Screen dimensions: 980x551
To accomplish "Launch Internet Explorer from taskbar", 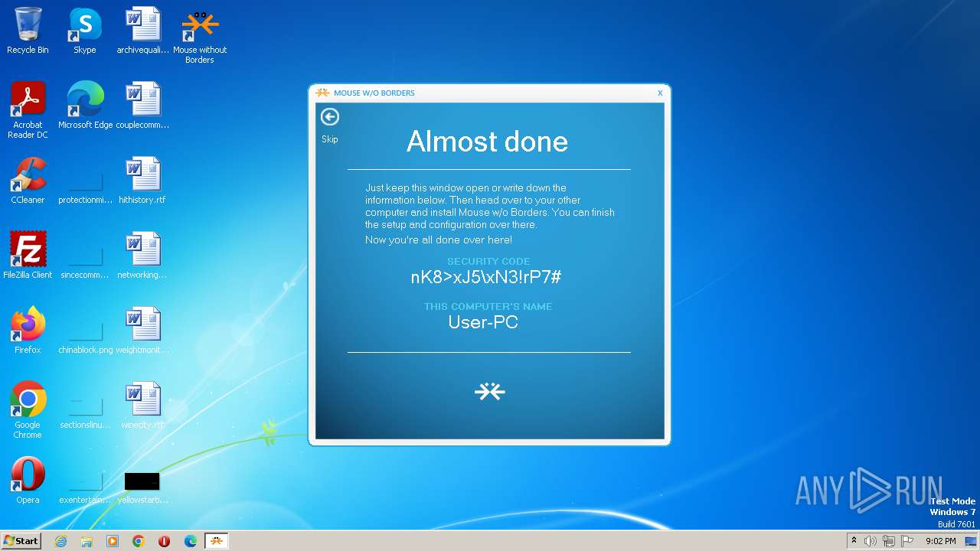I will tap(60, 541).
